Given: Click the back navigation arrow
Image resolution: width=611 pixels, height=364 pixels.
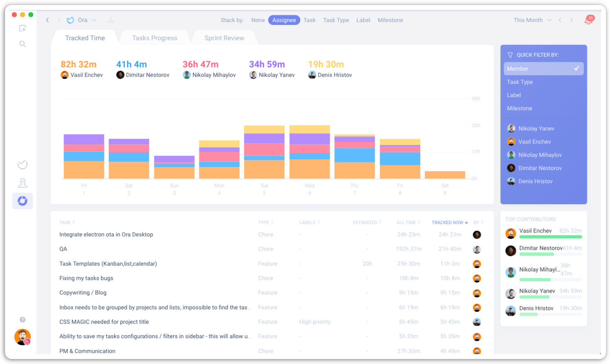Looking at the screenshot, I should (47, 20).
